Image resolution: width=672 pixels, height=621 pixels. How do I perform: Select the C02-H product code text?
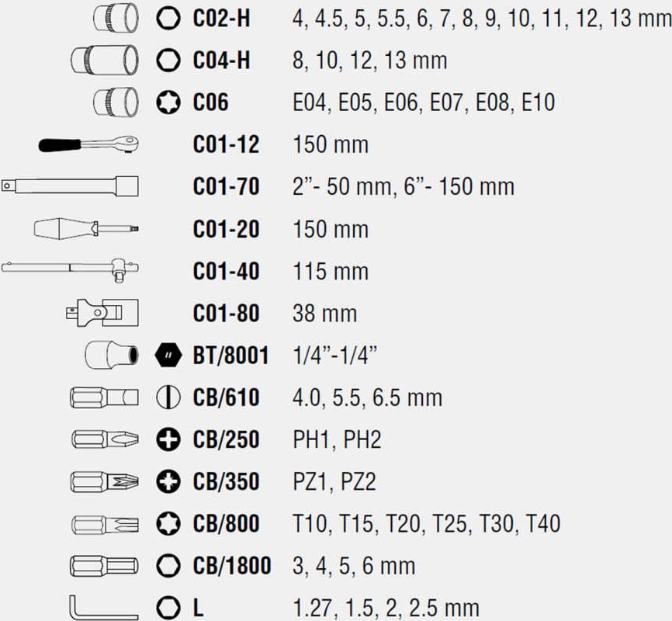click(x=221, y=17)
